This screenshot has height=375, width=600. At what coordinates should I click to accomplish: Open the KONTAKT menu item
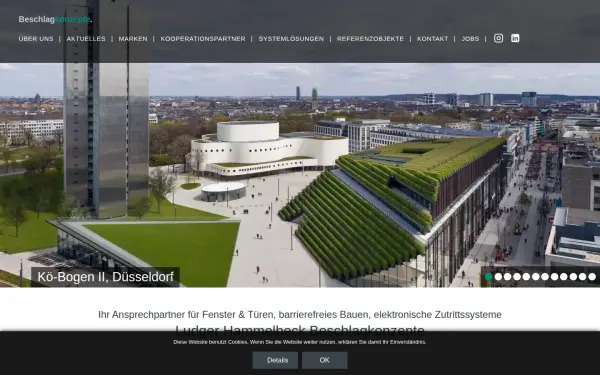432,39
